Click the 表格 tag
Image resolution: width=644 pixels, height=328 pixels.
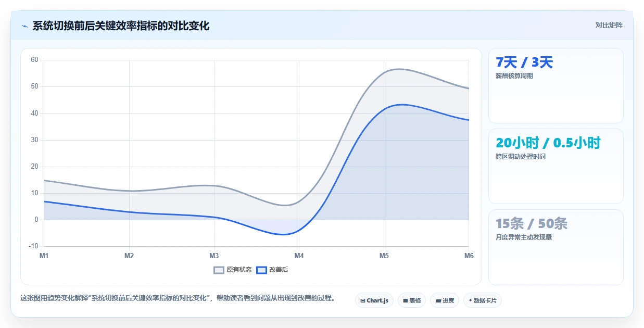[412, 300]
